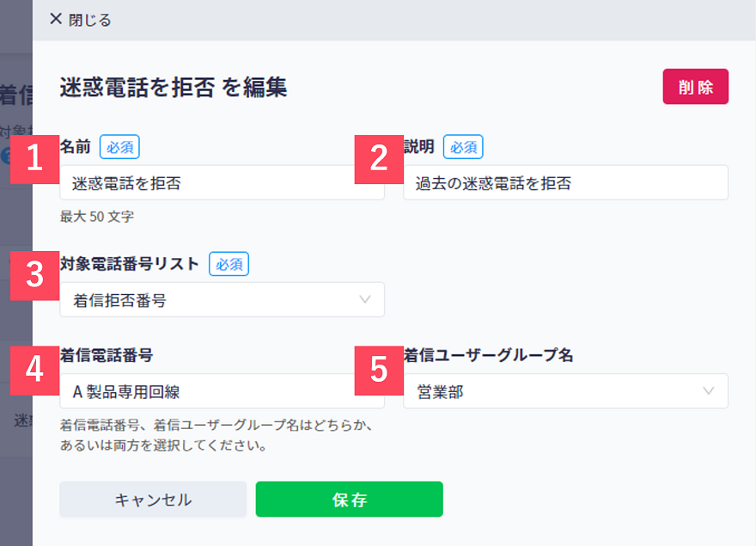The width and height of the screenshot is (756, 546).
Task: Click the 必須 badge next to 対象電話番号リスト
Action: (229, 264)
